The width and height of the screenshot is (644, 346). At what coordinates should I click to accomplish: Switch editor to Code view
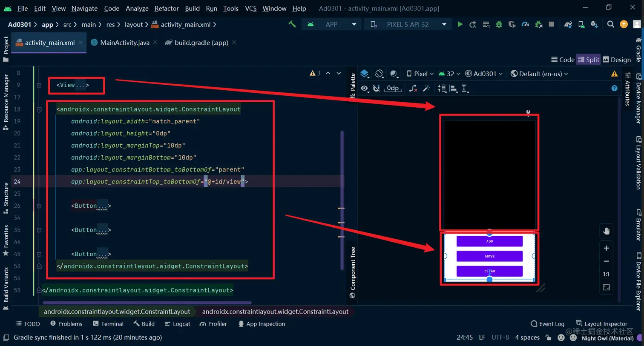pos(563,60)
